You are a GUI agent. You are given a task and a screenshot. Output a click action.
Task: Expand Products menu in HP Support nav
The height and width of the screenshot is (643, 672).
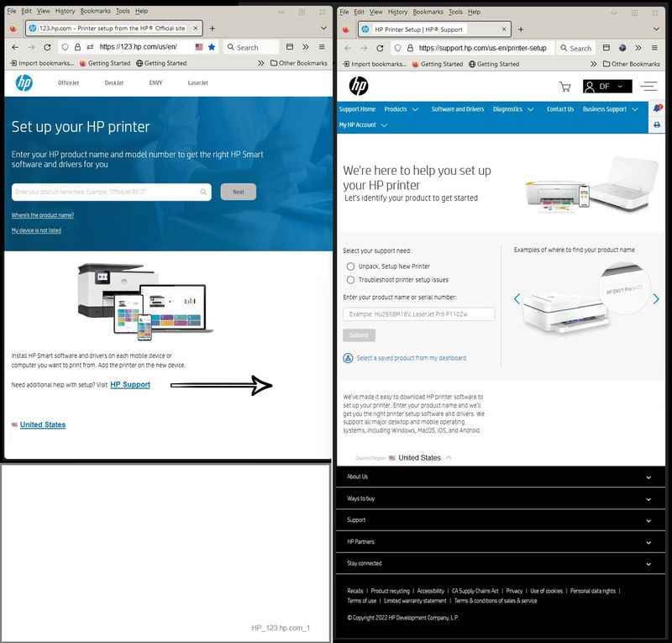402,109
